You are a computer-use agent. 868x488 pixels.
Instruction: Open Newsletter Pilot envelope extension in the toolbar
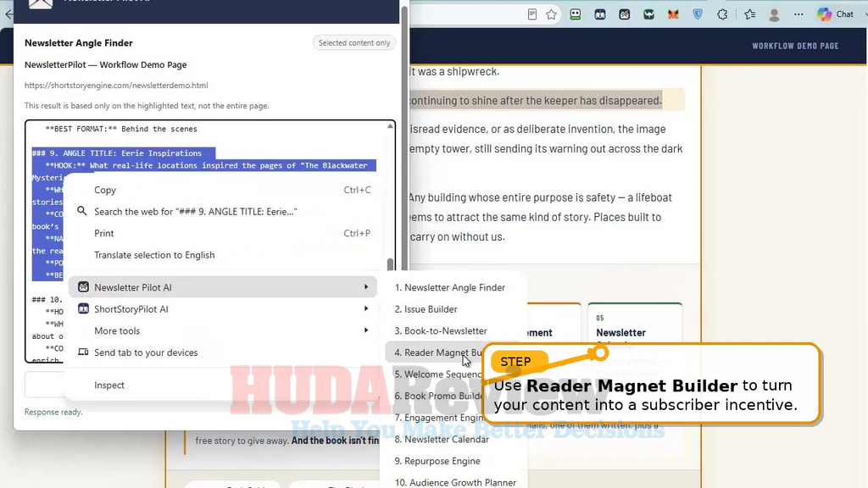(625, 14)
